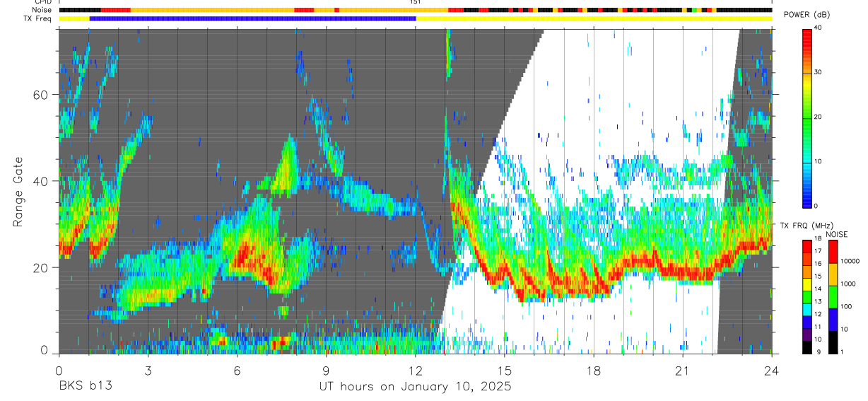Click the purple 10–11 MHz swatch in TX FRQ legend

click(807, 335)
